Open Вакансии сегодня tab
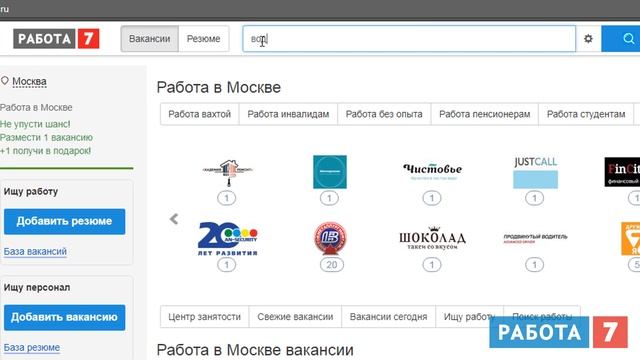 pyautogui.click(x=388, y=317)
